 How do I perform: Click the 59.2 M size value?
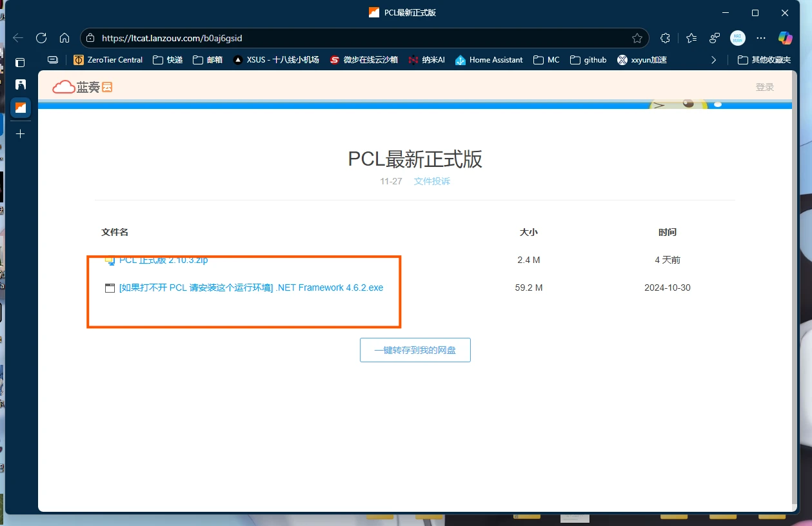click(x=529, y=287)
